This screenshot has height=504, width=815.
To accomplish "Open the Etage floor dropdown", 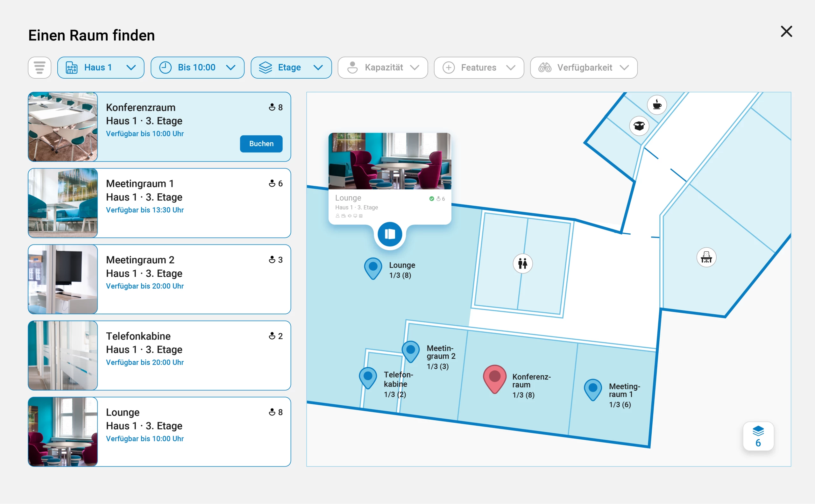I will [291, 68].
